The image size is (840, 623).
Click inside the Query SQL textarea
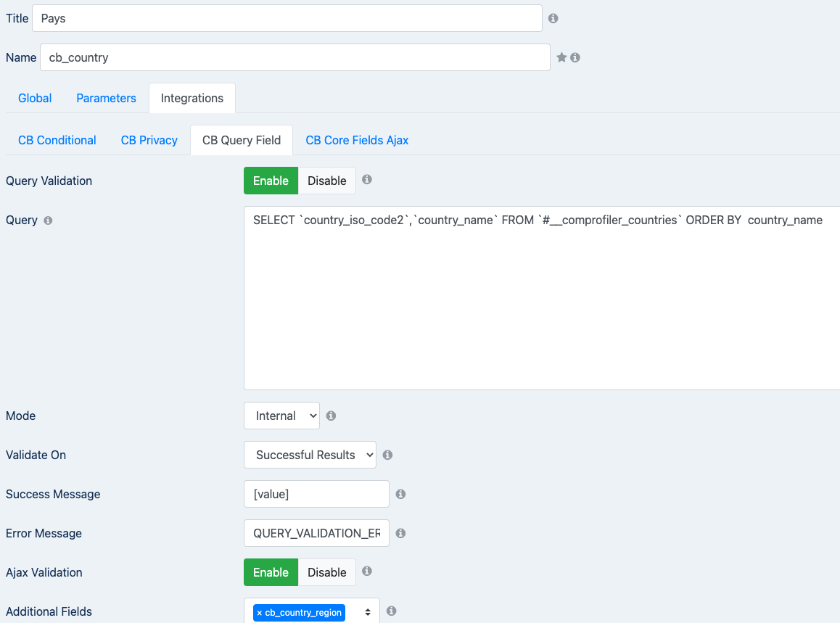[541, 298]
